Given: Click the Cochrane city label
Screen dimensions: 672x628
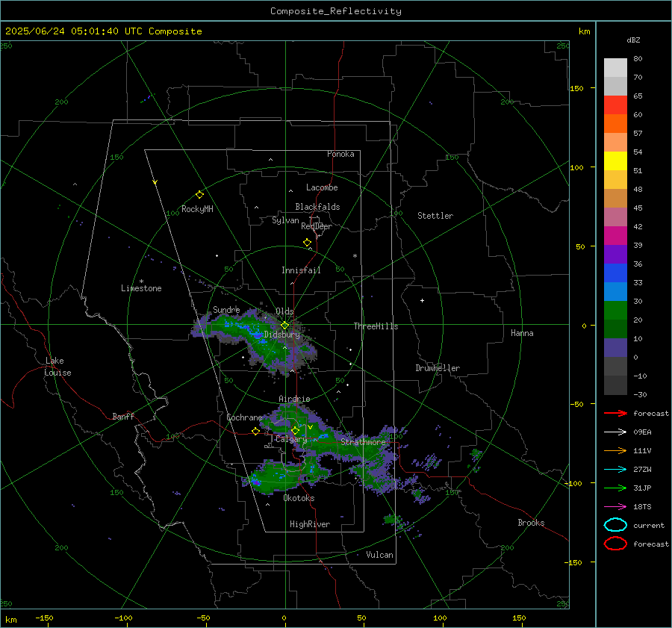Looking at the screenshot, I should [x=244, y=417].
